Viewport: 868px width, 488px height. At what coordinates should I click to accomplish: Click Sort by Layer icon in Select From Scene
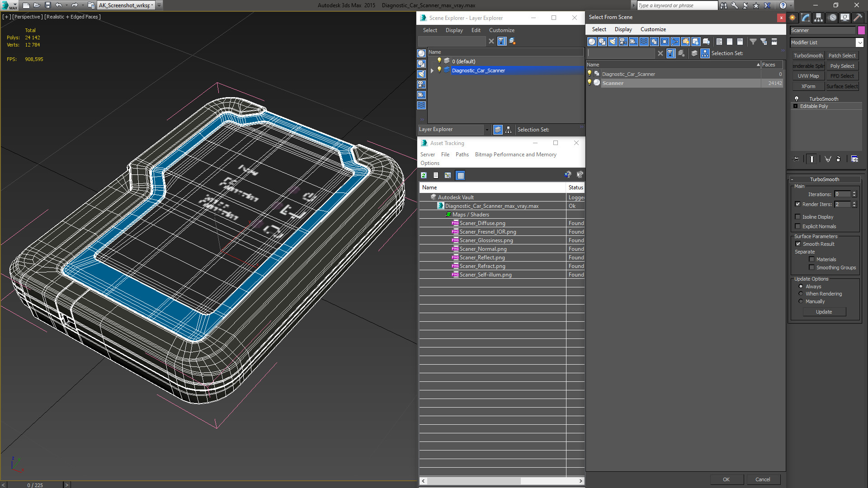(x=694, y=53)
